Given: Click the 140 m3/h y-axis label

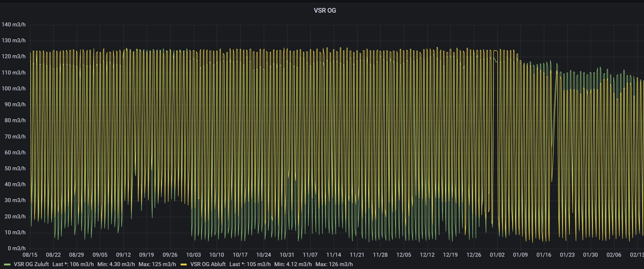Looking at the screenshot, I should pos(14,25).
